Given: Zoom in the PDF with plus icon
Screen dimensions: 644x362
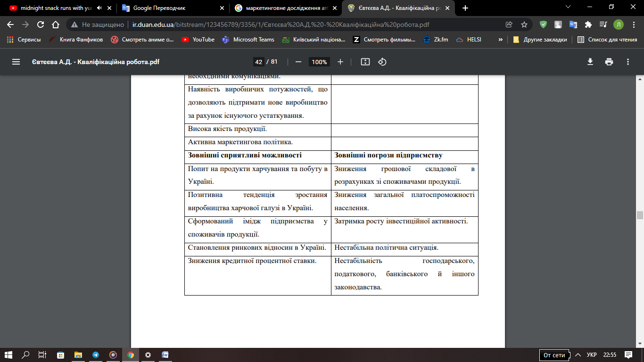Looking at the screenshot, I should pos(340,62).
